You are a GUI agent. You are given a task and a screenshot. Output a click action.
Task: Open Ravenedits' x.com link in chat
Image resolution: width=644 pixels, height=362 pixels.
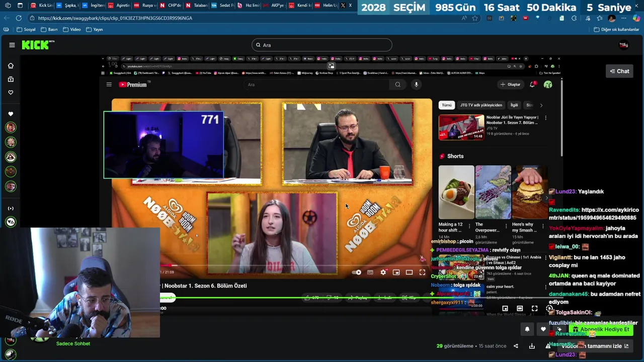594,214
